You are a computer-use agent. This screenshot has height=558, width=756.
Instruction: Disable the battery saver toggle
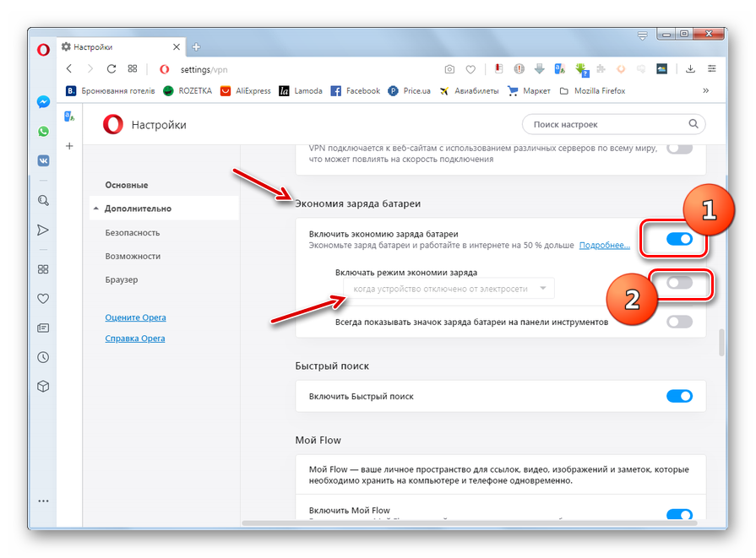(678, 240)
